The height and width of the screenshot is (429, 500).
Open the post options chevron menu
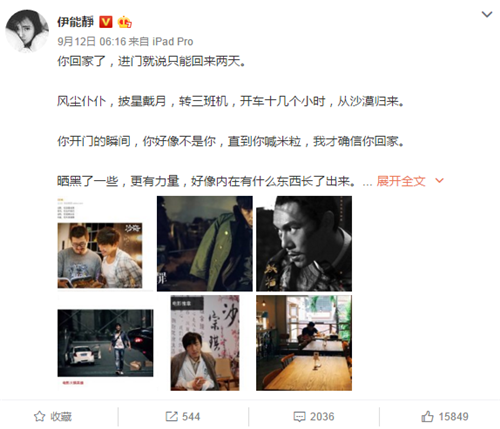(487, 15)
